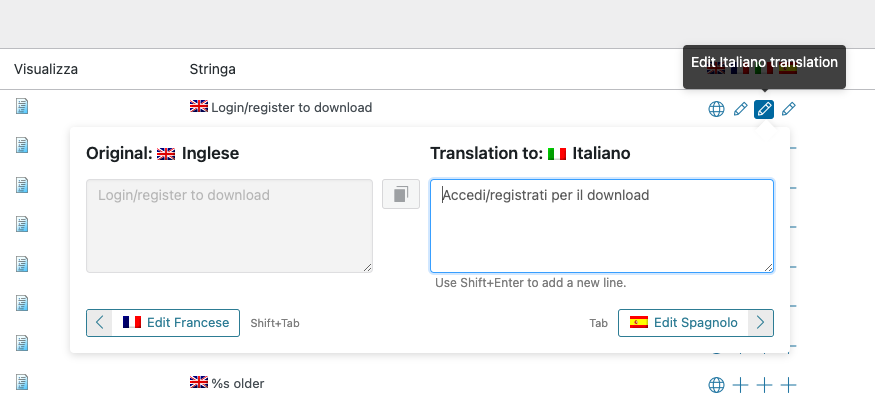The width and height of the screenshot is (875, 402).
Task: Add French translation plus in %s older row
Action: [740, 385]
